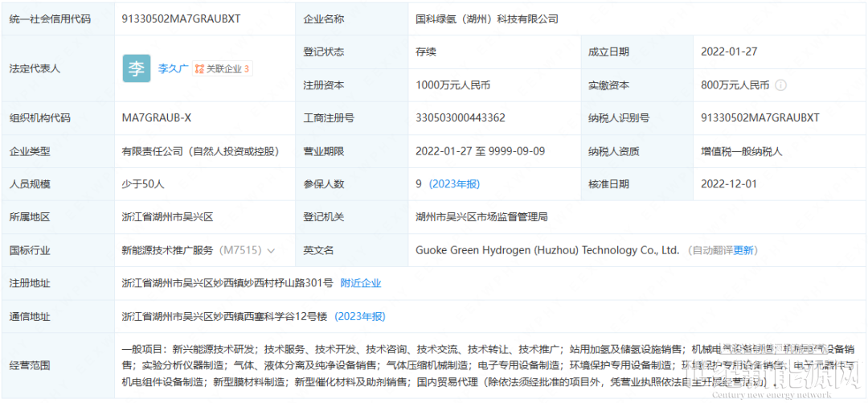The width and height of the screenshot is (868, 403).
Task: Click the 法定代表人 label cell
Action: pyautogui.click(x=59, y=68)
